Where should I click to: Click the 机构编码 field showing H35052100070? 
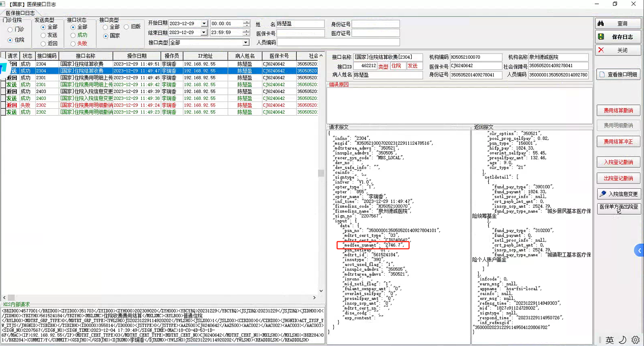476,57
